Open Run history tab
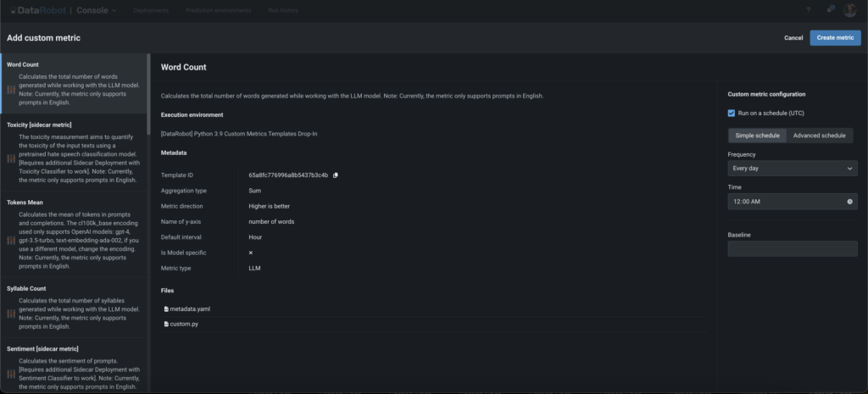Image resolution: width=868 pixels, height=394 pixels. coord(283,10)
